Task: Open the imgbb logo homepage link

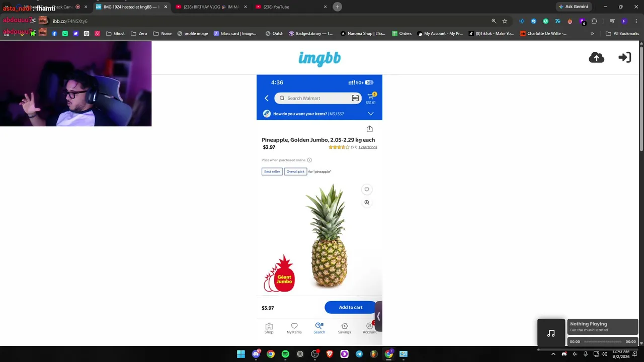Action: click(x=319, y=58)
